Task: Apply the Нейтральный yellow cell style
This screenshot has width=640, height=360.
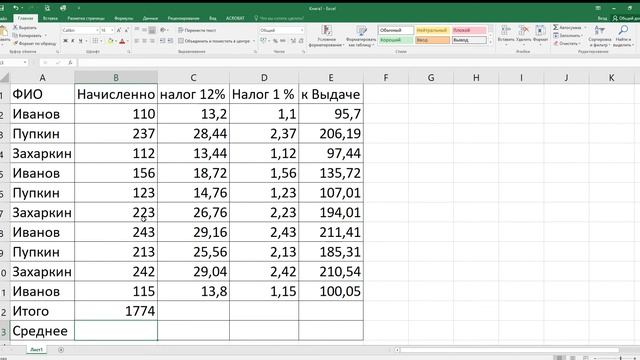Action: tap(433, 30)
